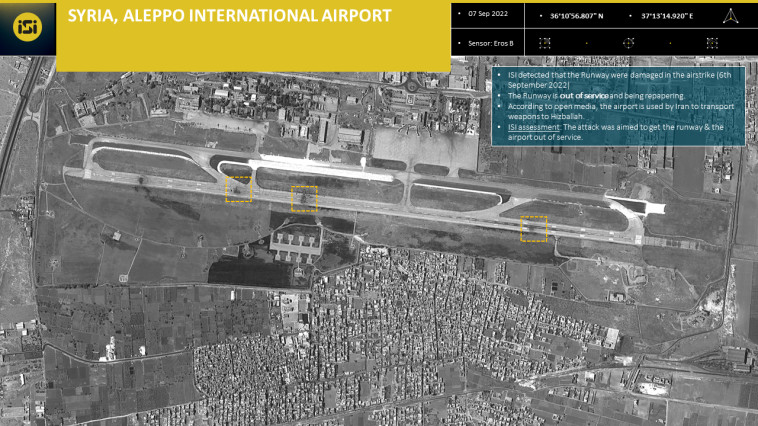
Task: Click the left square target icon
Action: (x=545, y=43)
